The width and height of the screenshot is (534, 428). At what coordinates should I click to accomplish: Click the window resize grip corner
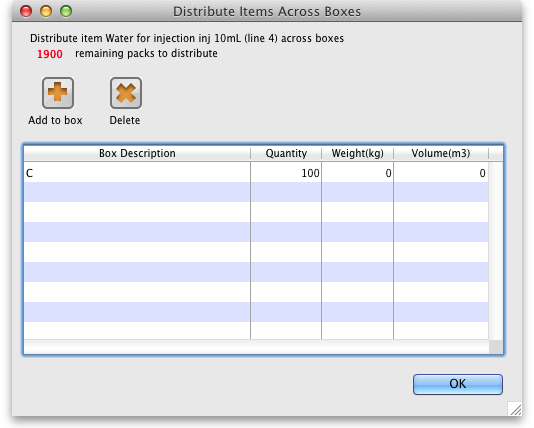515,409
